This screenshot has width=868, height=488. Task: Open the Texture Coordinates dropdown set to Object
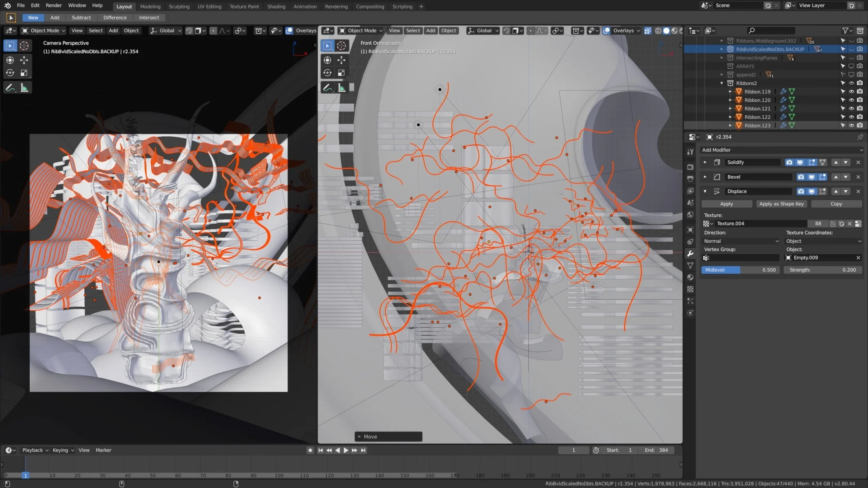[823, 241]
